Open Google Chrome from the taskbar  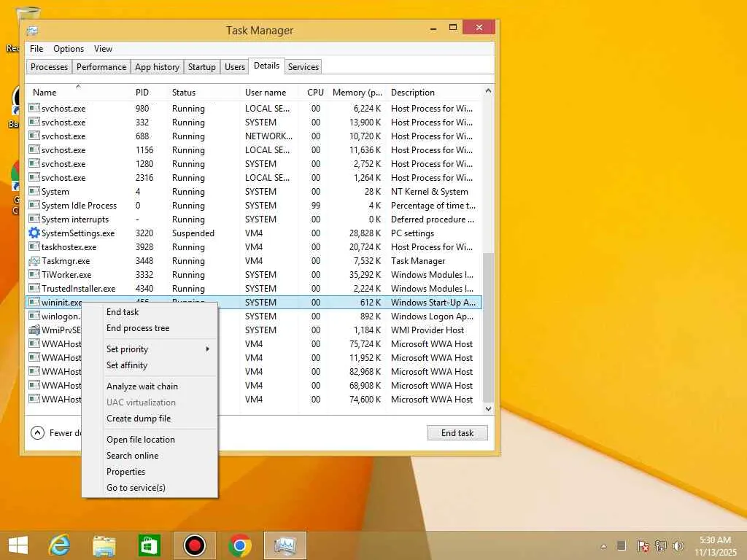pyautogui.click(x=239, y=545)
